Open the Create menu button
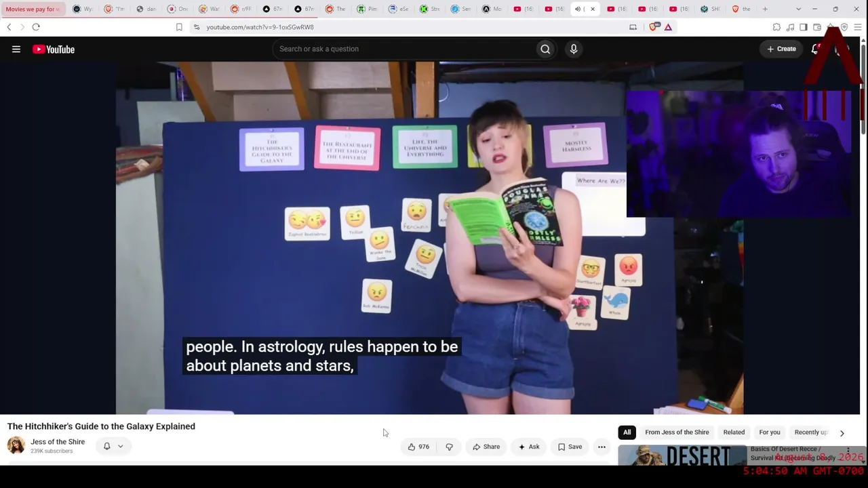Viewport: 868px width, 488px height. pos(782,49)
